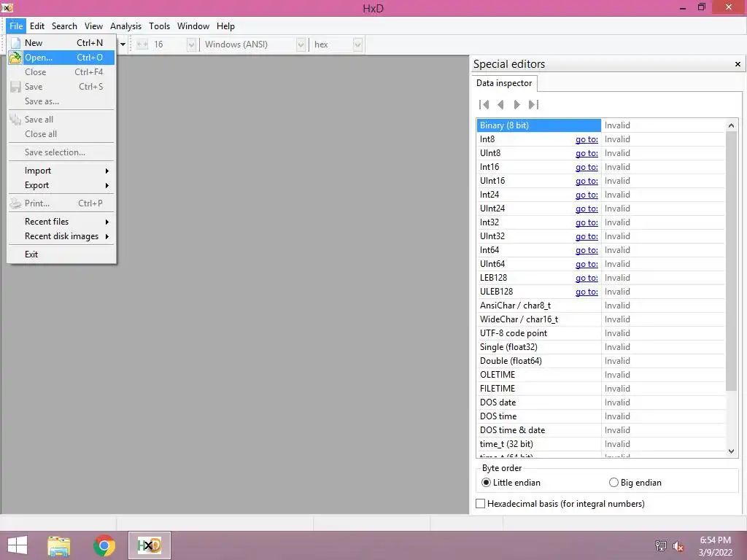Click the muted volume tray icon

[x=678, y=546]
